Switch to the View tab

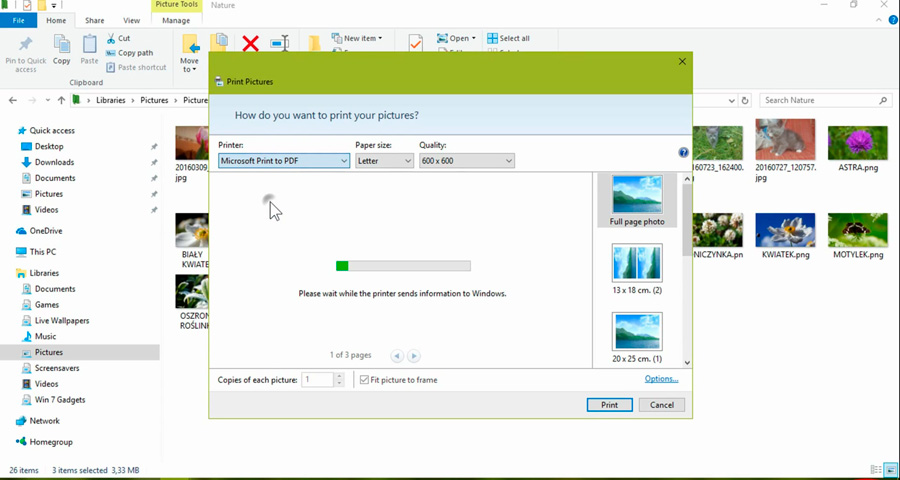(x=131, y=21)
